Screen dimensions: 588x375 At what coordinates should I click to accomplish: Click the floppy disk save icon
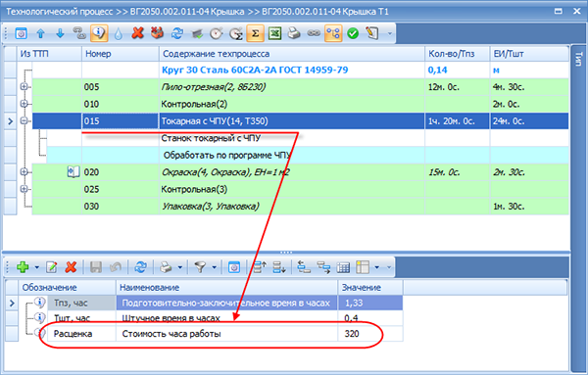tap(96, 267)
